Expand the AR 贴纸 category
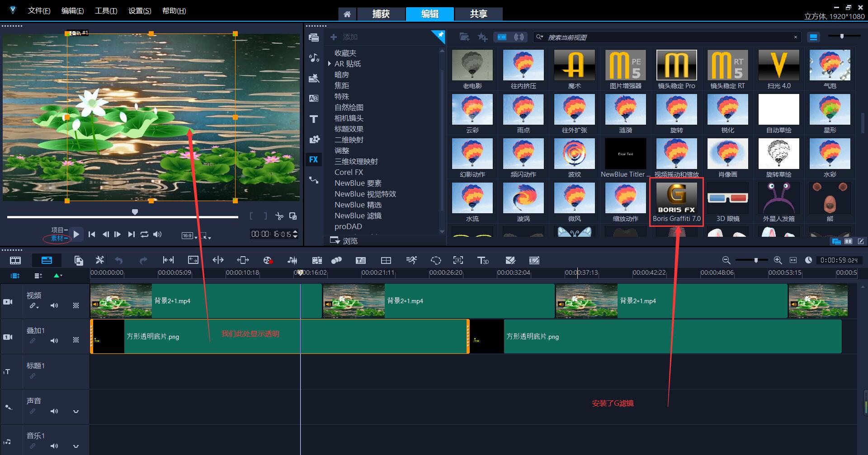 (330, 64)
